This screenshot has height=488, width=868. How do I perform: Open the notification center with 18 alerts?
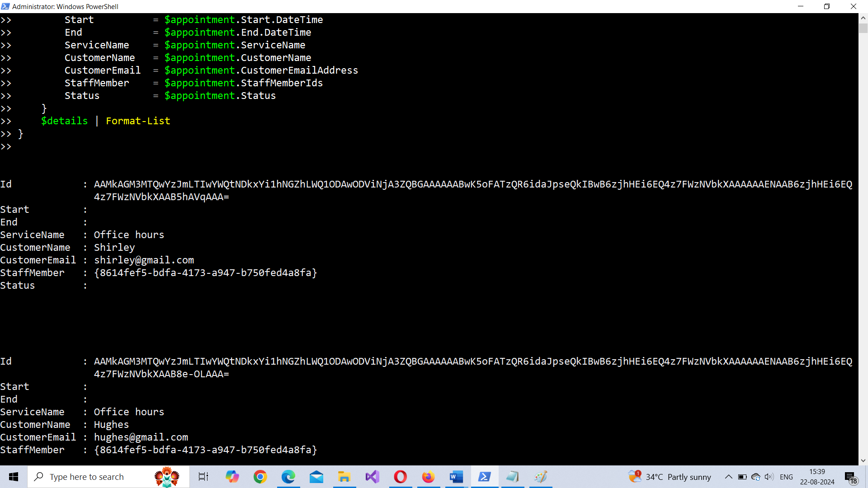coord(850,477)
